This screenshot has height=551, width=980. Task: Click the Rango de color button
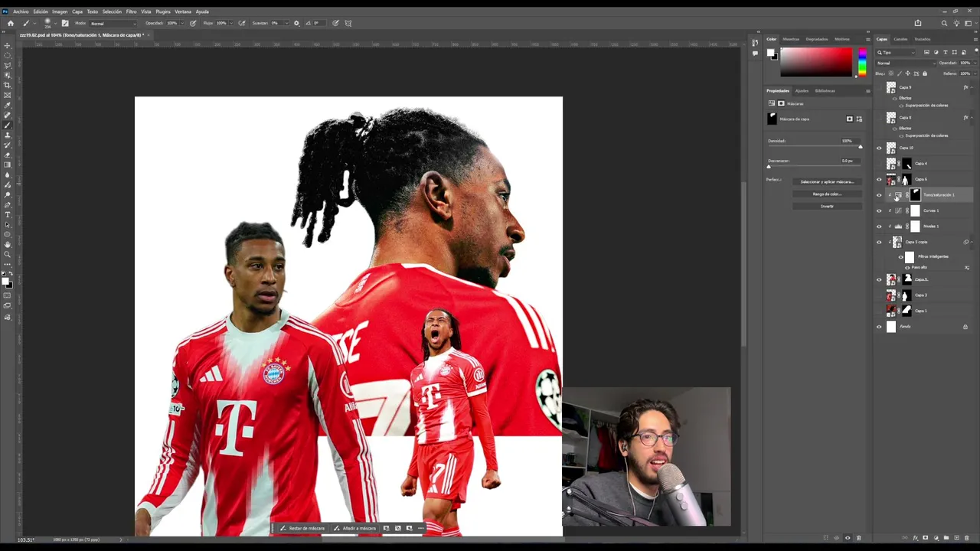tap(827, 194)
